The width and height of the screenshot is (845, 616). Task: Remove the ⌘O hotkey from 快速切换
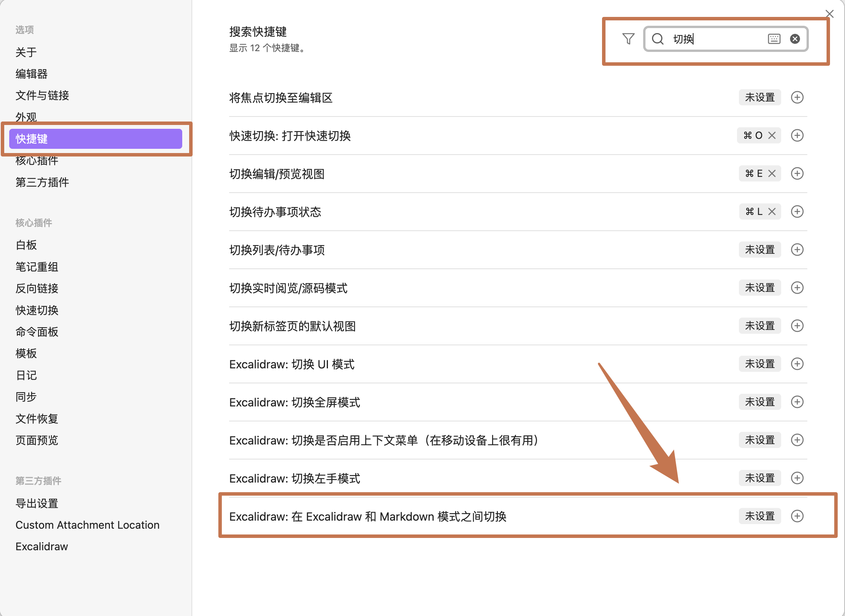(772, 135)
